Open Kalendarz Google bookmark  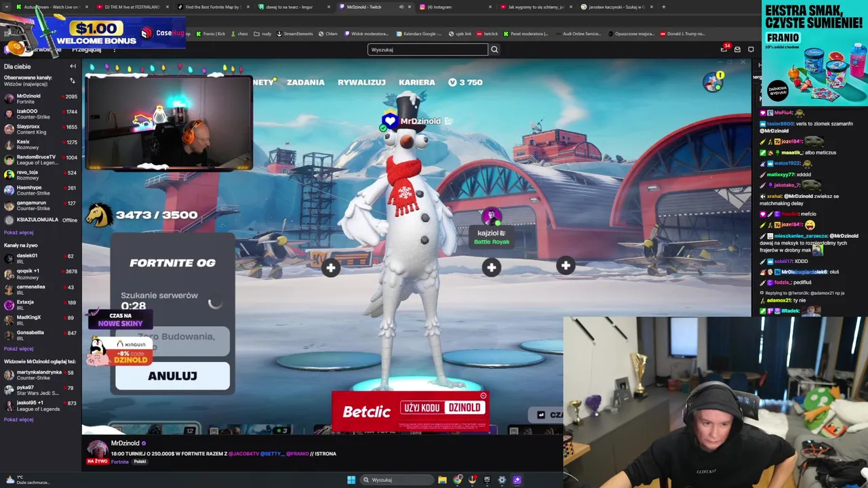tap(418, 34)
